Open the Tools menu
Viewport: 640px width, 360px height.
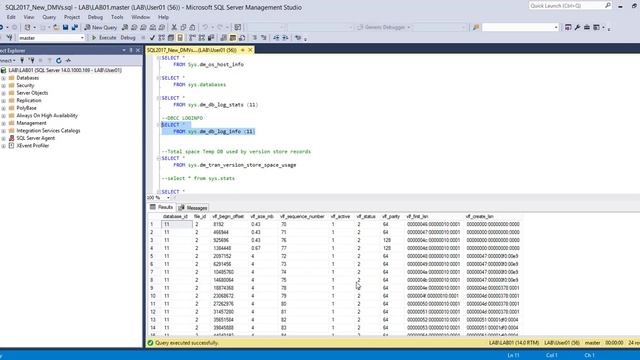coord(117,17)
